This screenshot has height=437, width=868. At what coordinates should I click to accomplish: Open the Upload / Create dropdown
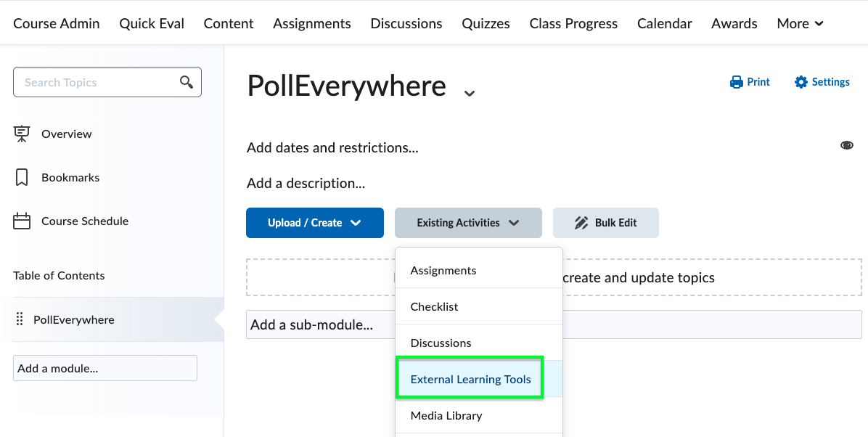coord(315,223)
